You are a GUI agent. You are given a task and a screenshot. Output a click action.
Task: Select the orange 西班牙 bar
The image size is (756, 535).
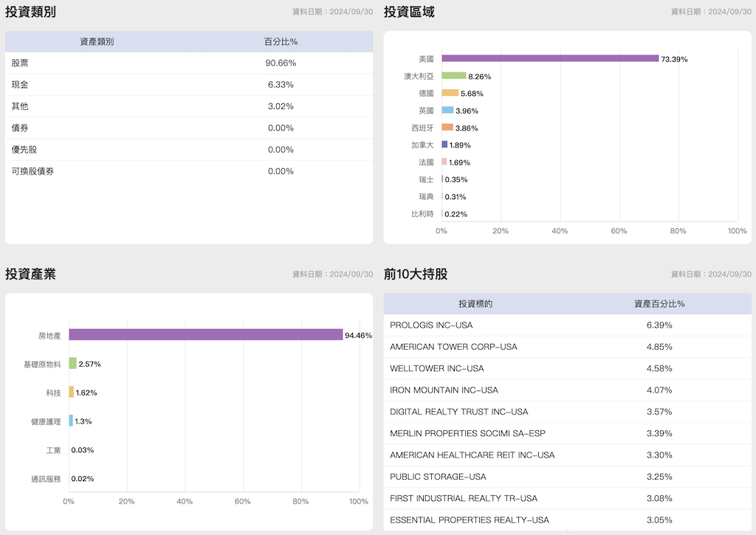[x=447, y=127]
